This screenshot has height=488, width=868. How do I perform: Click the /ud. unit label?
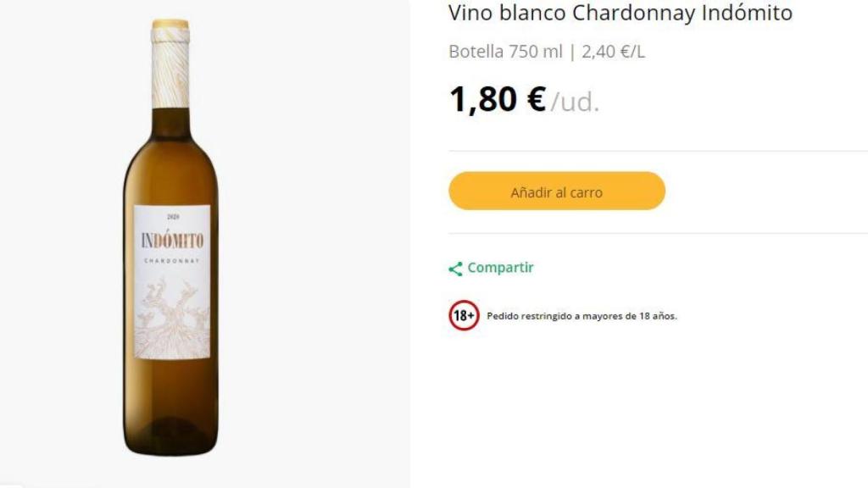(577, 103)
